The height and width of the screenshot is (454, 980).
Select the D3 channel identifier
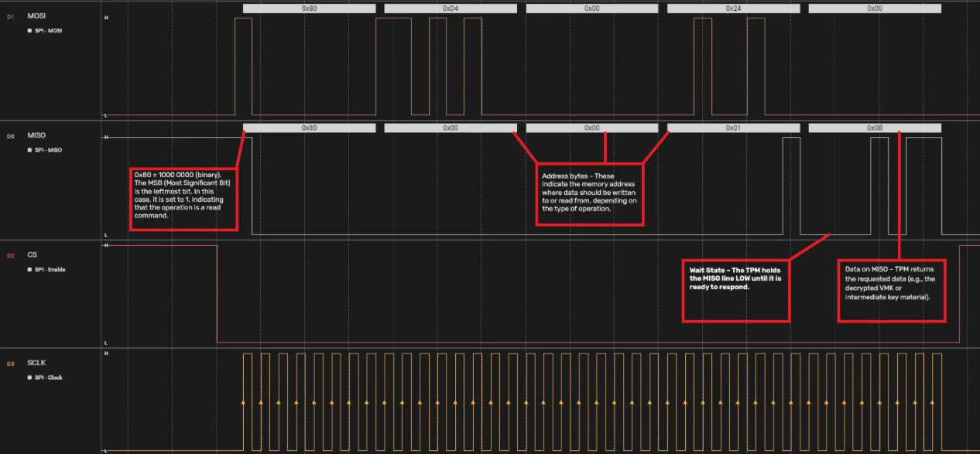point(9,362)
